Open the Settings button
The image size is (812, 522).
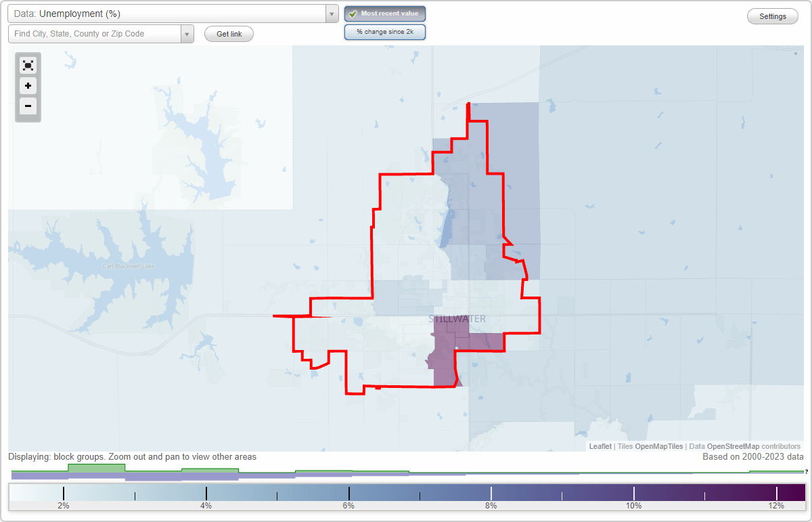click(773, 17)
